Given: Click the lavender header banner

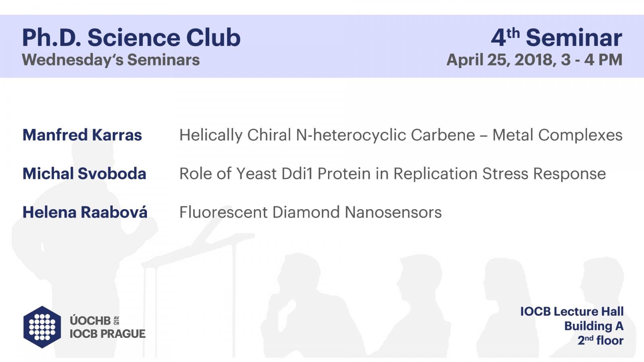Looking at the screenshot, I should 322,46.
